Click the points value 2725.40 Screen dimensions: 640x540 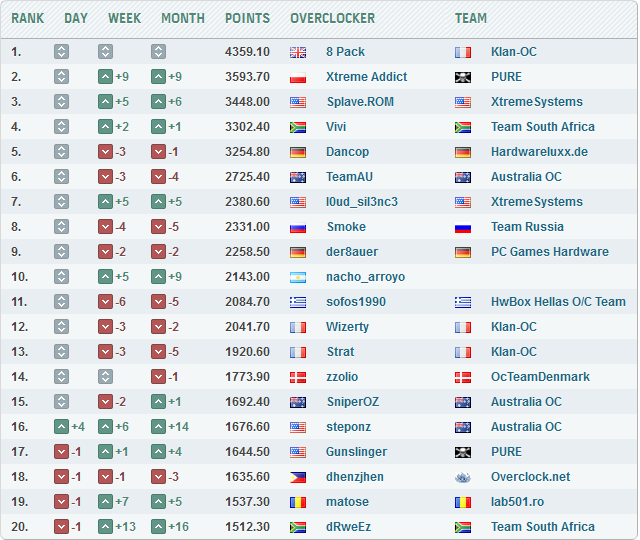point(247,176)
